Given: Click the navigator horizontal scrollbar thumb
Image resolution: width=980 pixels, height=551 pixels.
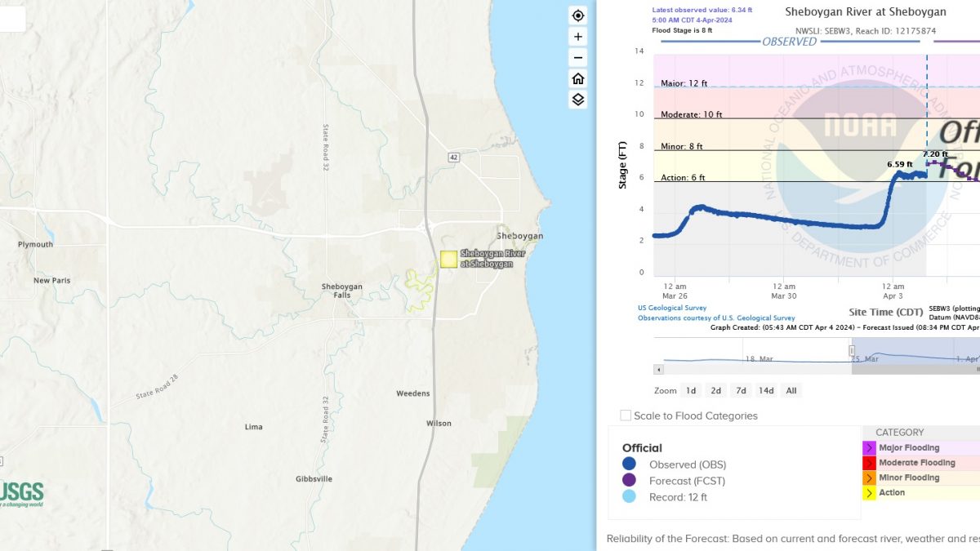Looking at the screenshot, I should tap(915, 370).
